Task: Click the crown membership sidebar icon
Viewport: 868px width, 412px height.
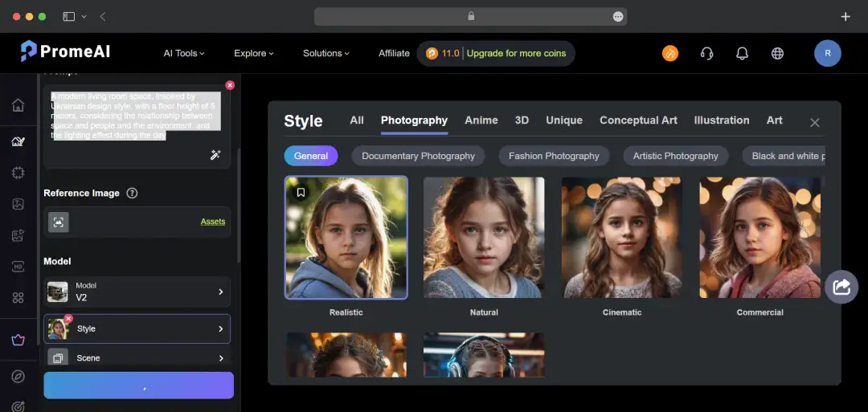Action: coord(18,340)
